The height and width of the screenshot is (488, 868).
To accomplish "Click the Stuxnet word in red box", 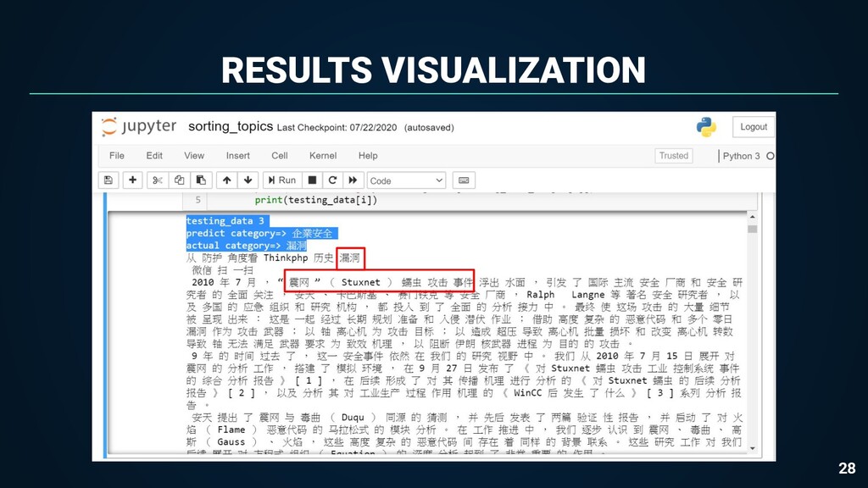I will click(x=361, y=282).
